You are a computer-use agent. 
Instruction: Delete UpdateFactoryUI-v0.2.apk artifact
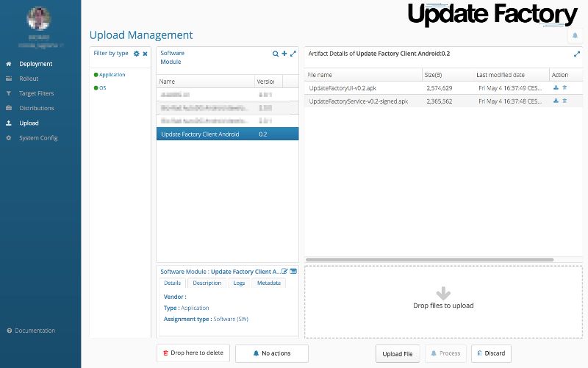point(564,87)
